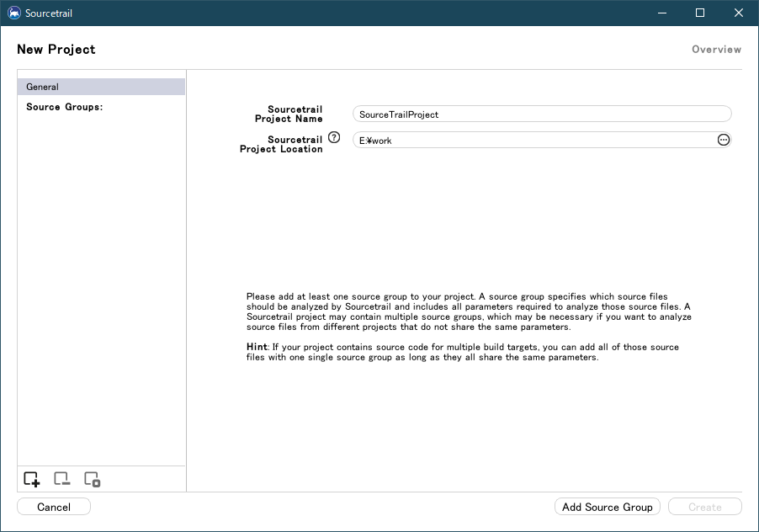Screen dimensions: 759x532
Task: Click the disabled Create button
Action: (705, 507)
